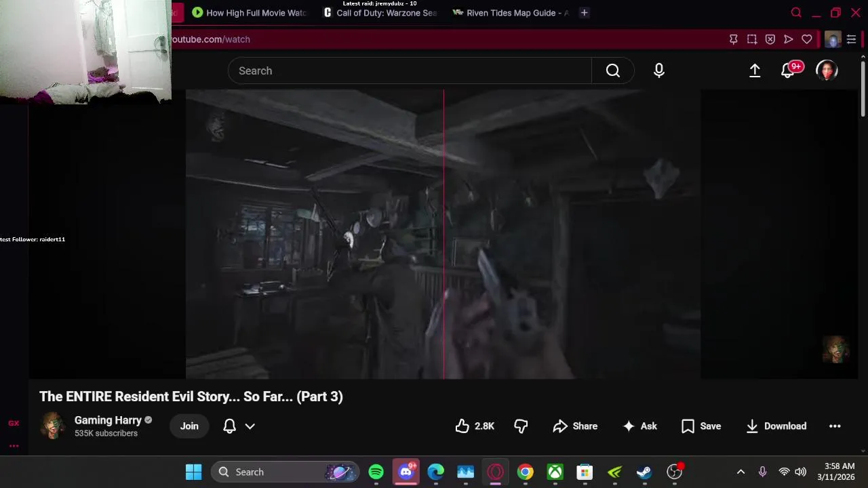
Task: Save video to a playlist
Action: coord(701,426)
